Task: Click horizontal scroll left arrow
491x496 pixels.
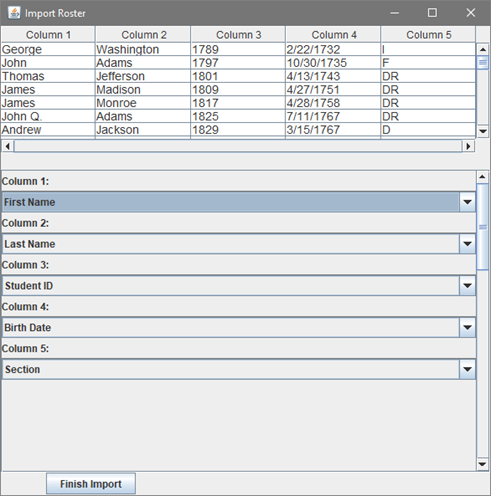Action: 8,146
